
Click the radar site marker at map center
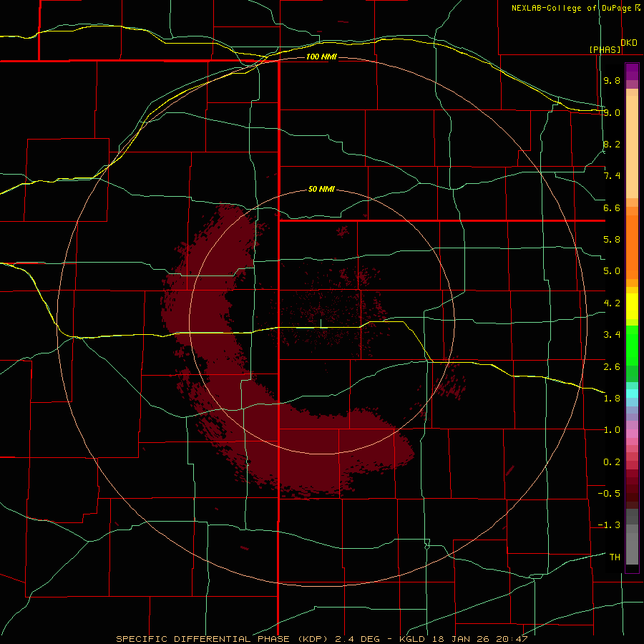tap(321, 323)
